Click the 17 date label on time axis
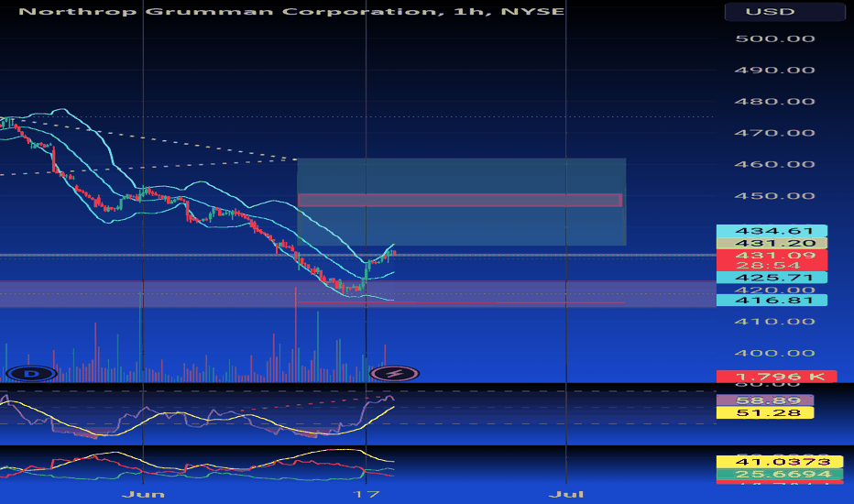Viewport: 854px width, 504px height. (366, 494)
